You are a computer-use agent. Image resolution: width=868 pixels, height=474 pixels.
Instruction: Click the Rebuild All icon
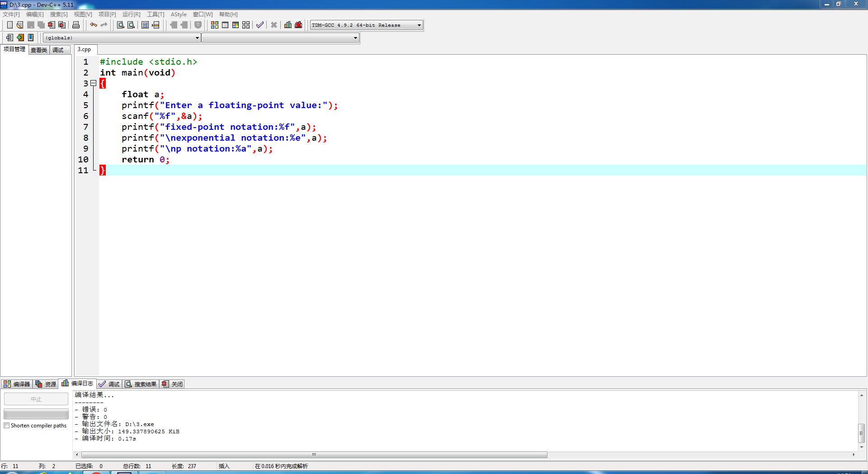246,25
